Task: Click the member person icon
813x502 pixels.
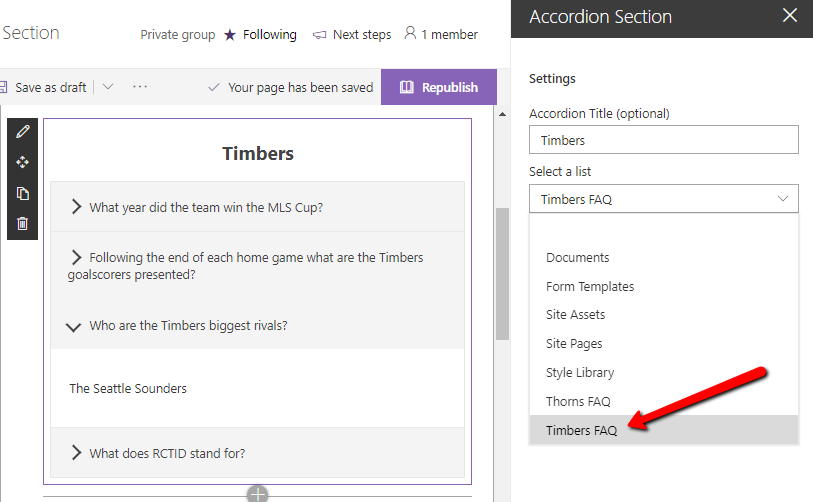Action: (x=410, y=33)
